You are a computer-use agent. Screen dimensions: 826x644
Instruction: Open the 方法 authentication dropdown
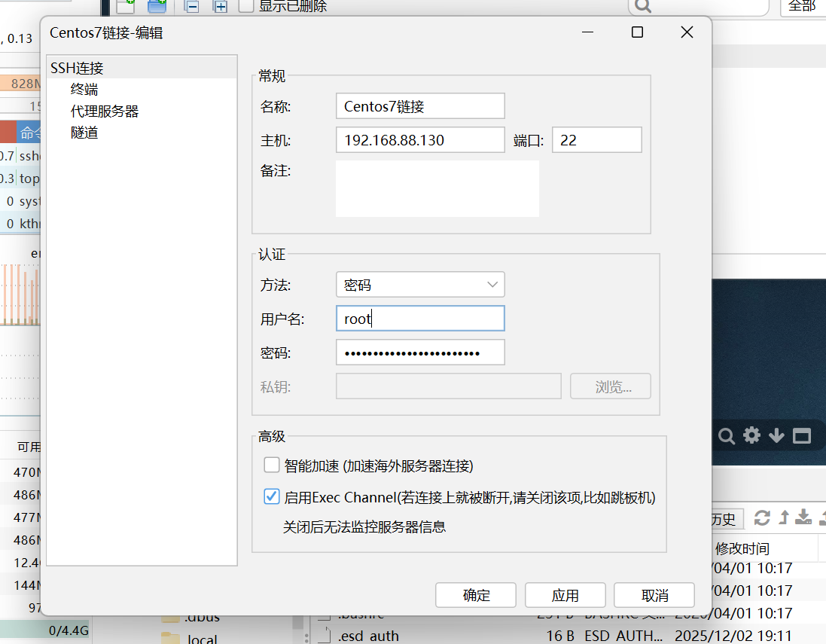[x=420, y=285]
